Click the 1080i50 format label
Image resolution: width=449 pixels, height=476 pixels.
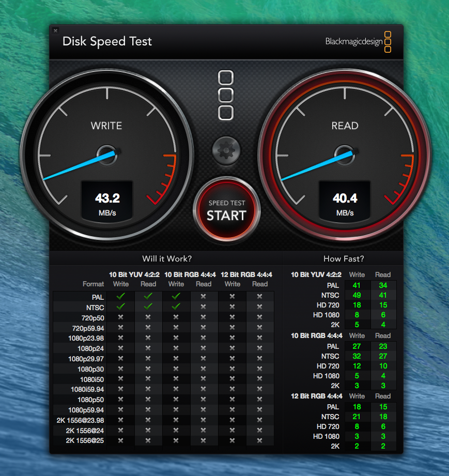92,379
